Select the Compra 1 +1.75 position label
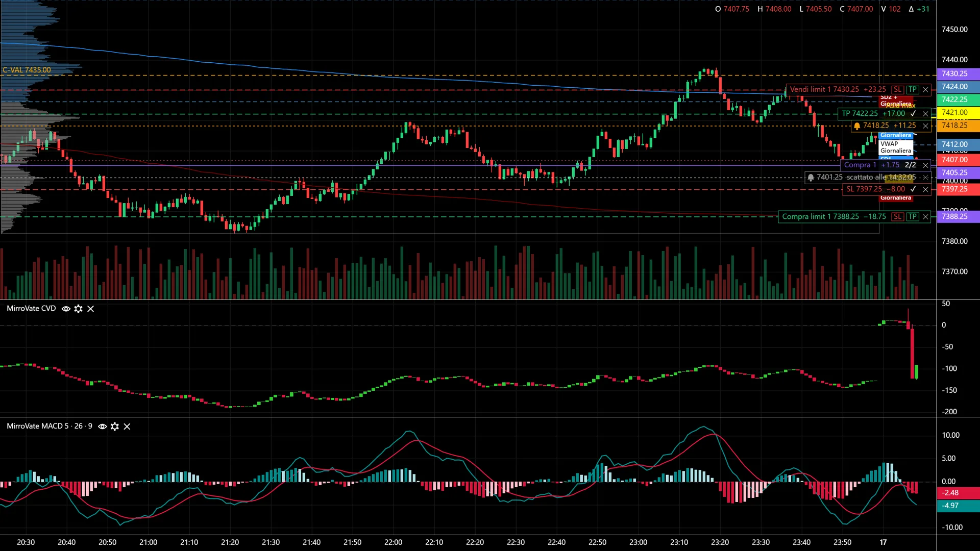 (x=872, y=165)
